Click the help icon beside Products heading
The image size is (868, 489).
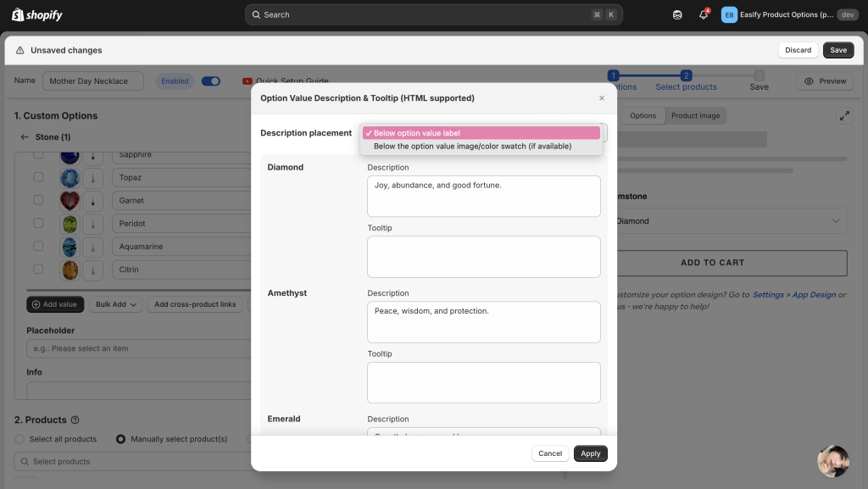click(x=75, y=420)
